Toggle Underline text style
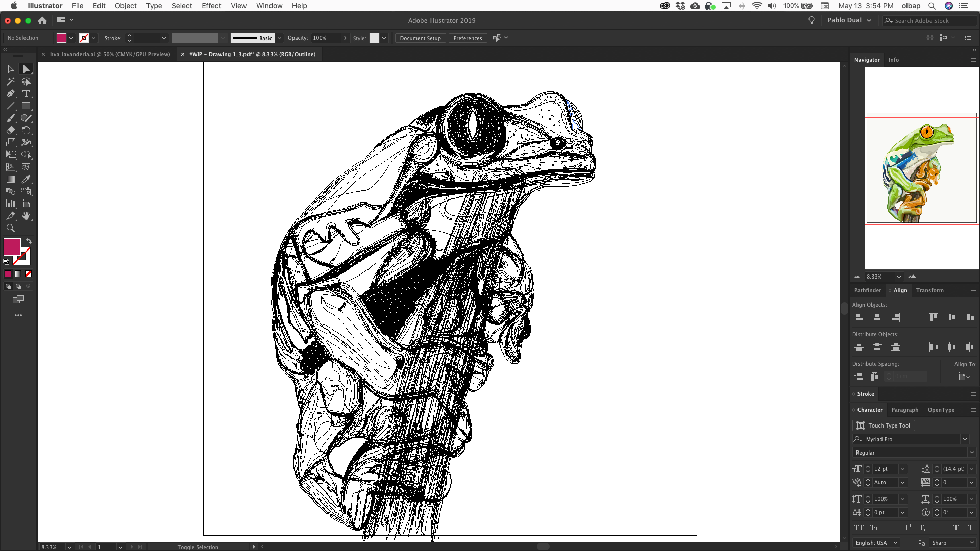The width and height of the screenshot is (980, 551). pos(955,528)
